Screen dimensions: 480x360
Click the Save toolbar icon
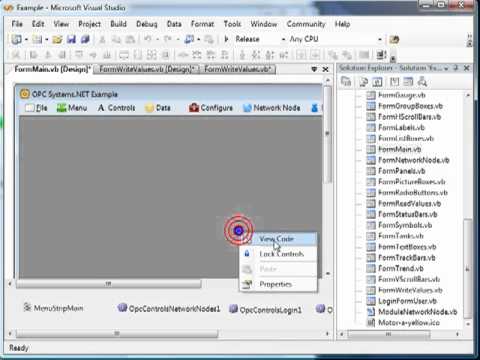pyautogui.click(x=71, y=39)
